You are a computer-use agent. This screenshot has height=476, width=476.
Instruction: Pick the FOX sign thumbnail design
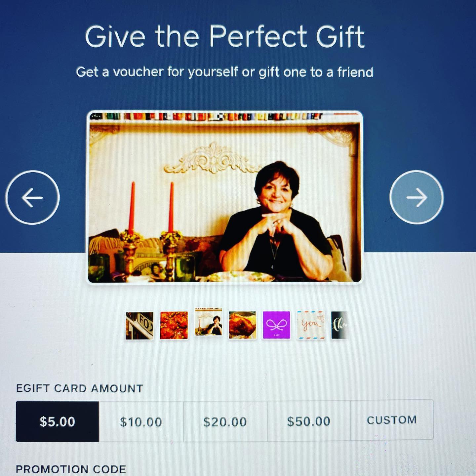point(139,325)
